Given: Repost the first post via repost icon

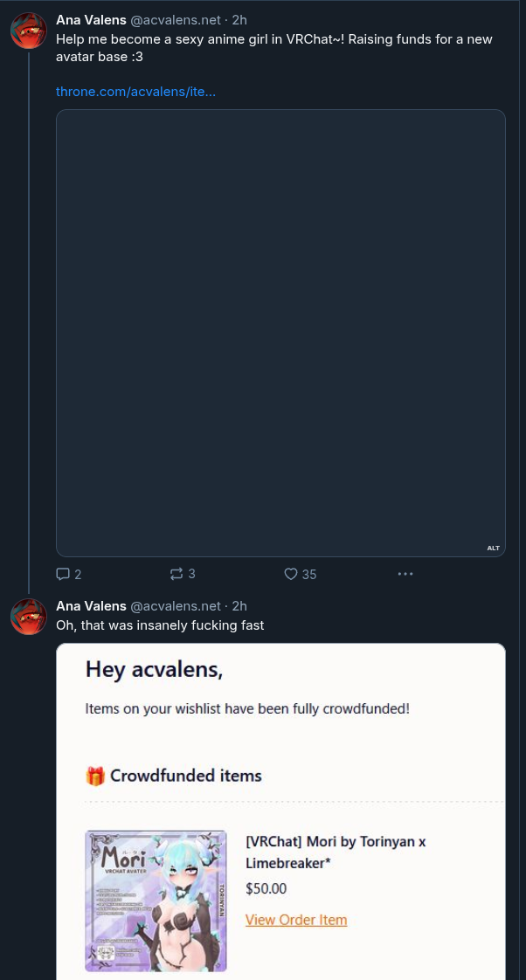Looking at the screenshot, I should tap(176, 574).
